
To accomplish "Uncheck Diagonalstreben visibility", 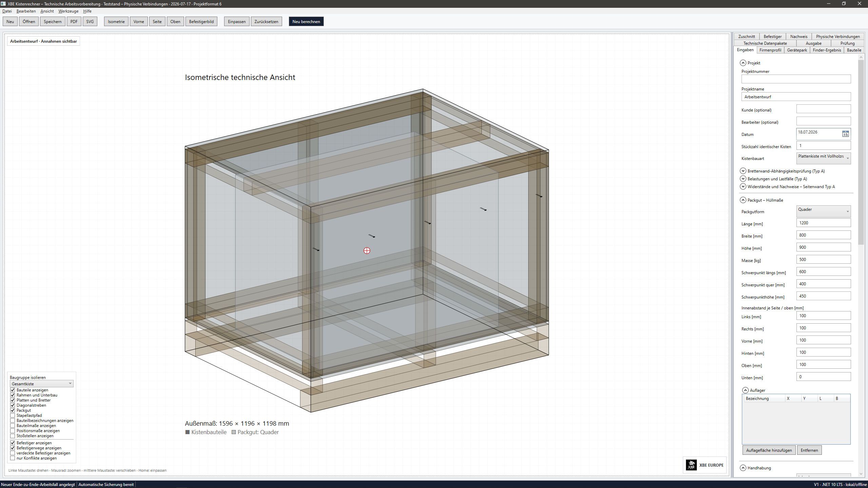I will [13, 405].
